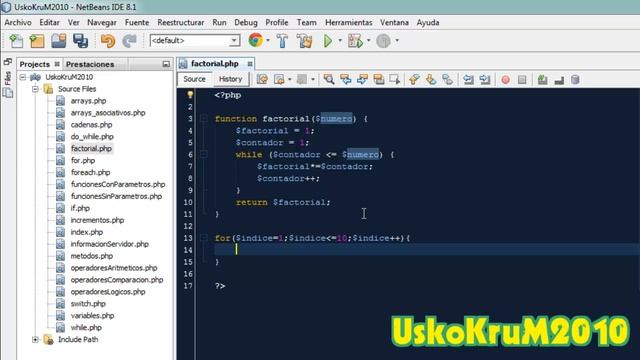The height and width of the screenshot is (360, 640).
Task: Open the <default> configuration combo box
Action: click(195, 40)
